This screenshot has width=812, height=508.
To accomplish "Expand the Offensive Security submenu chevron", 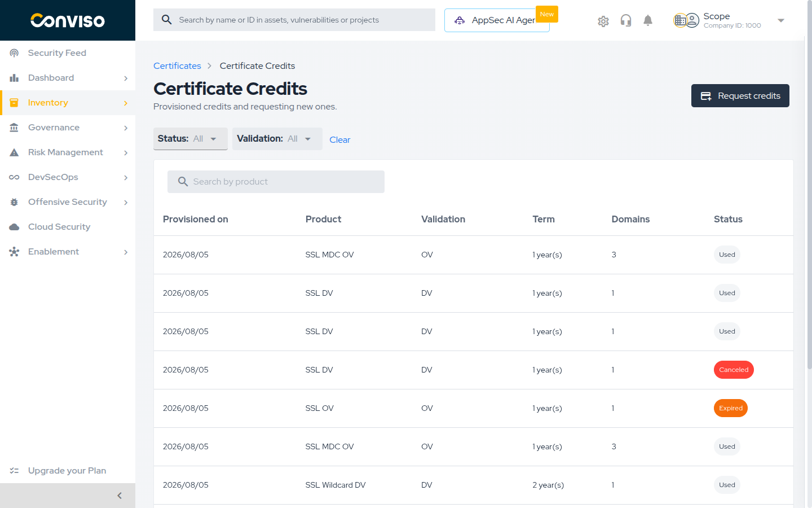I will coord(126,203).
